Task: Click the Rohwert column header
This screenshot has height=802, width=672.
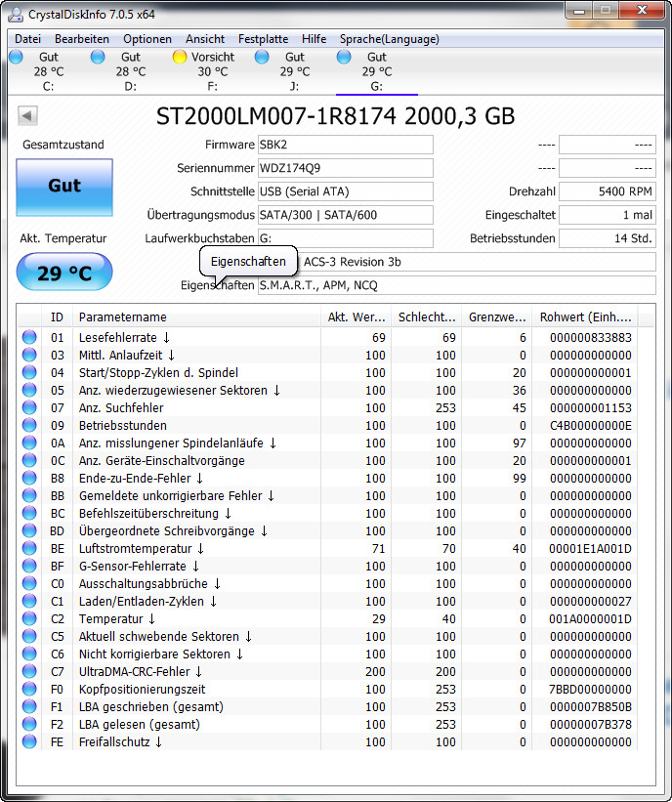Action: 586,317
